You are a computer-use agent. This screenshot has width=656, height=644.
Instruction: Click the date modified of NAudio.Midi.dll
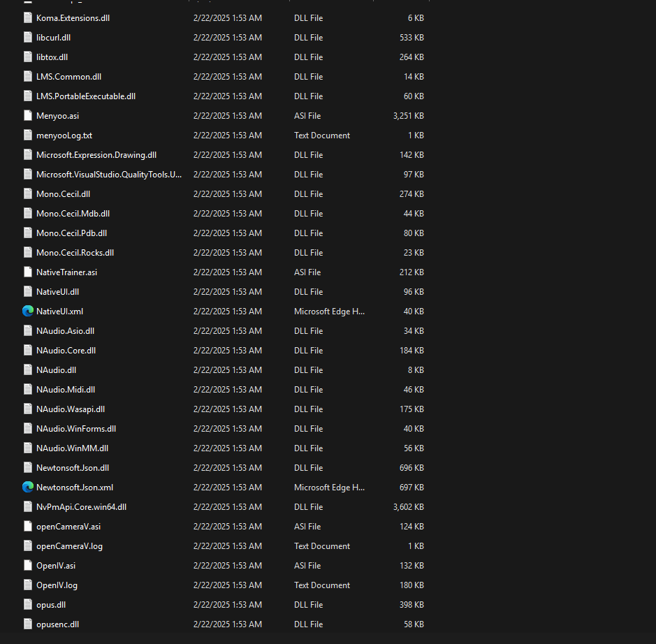[x=228, y=390]
